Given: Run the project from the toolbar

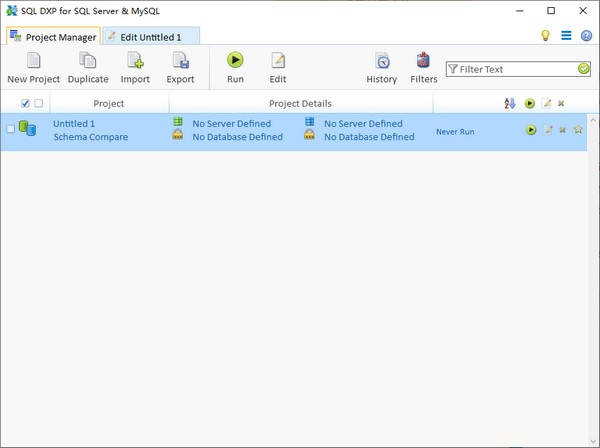Looking at the screenshot, I should coord(235,62).
